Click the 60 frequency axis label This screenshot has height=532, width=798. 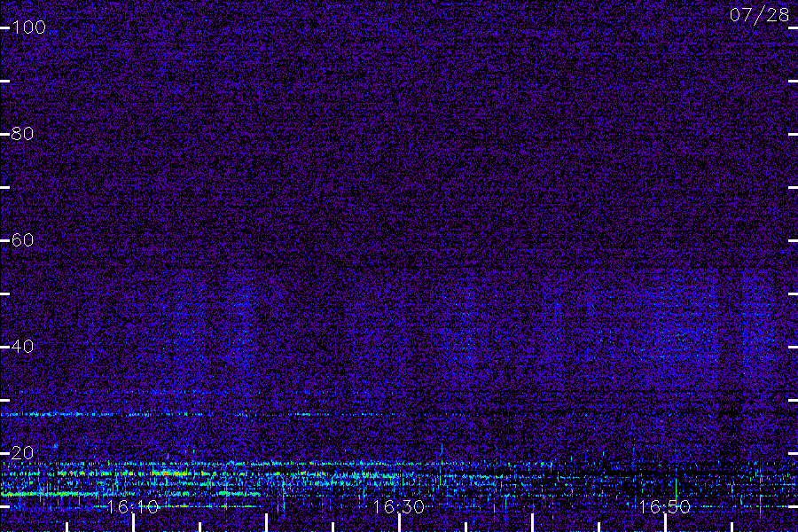pyautogui.click(x=22, y=240)
